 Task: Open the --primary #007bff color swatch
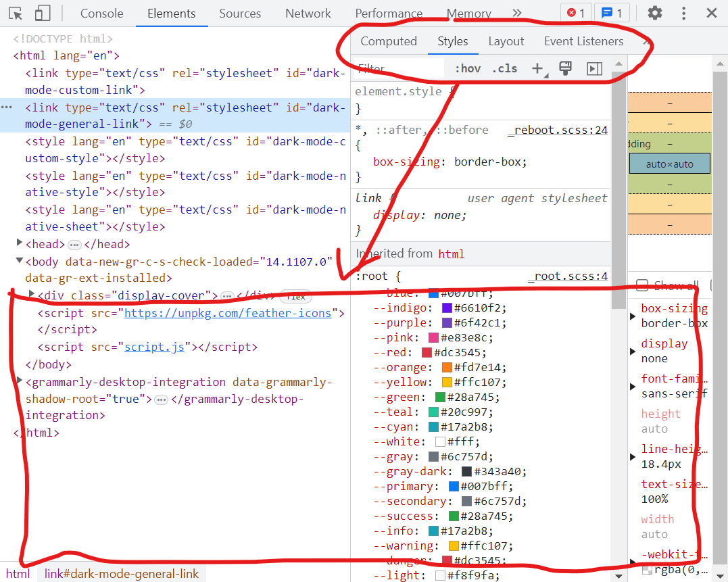click(454, 487)
